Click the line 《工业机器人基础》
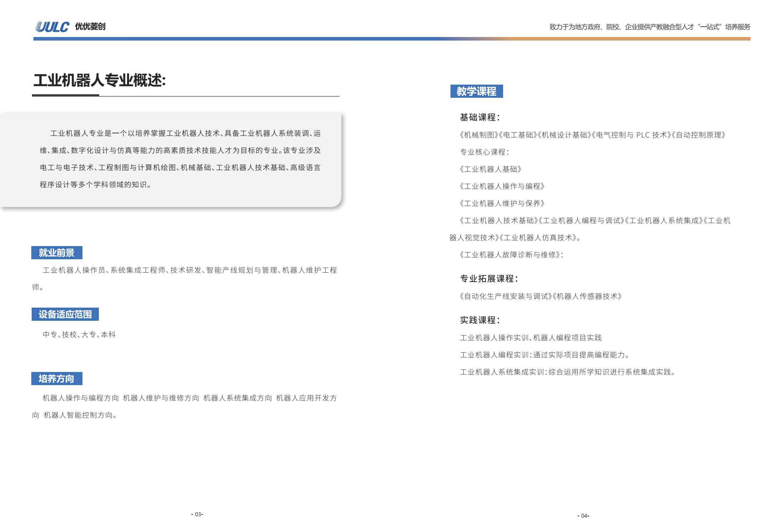 [x=491, y=169]
